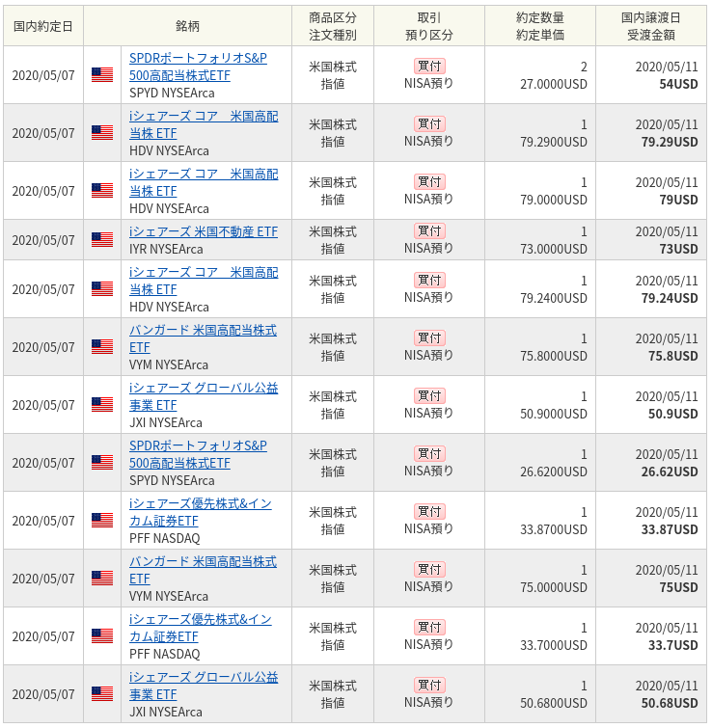The image size is (712, 728).
Task: Select the settlement amount "79.29USD"
Action: [670, 142]
